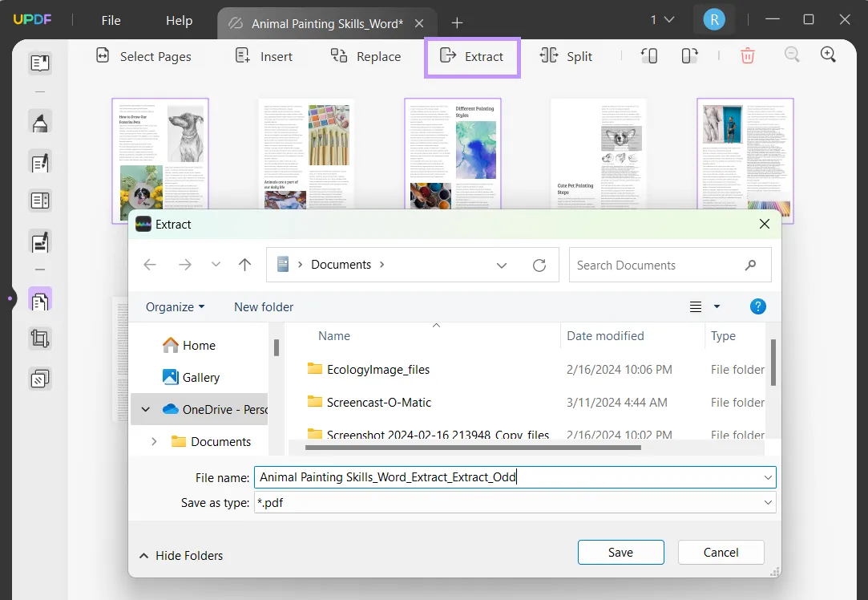Change view layout icon

(696, 307)
